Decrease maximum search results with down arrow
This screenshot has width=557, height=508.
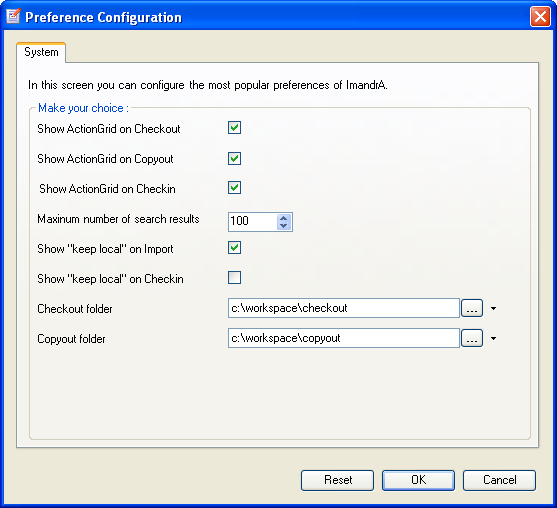[x=283, y=226]
